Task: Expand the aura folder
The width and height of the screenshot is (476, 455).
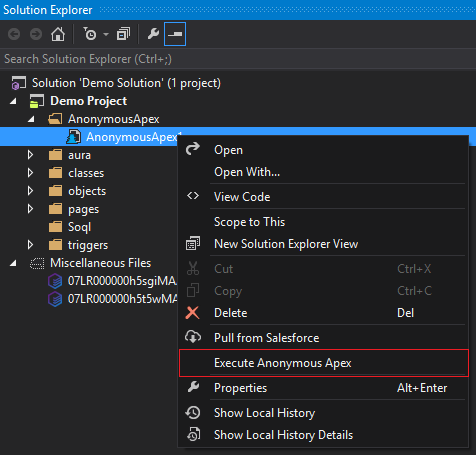Action: click(x=30, y=155)
